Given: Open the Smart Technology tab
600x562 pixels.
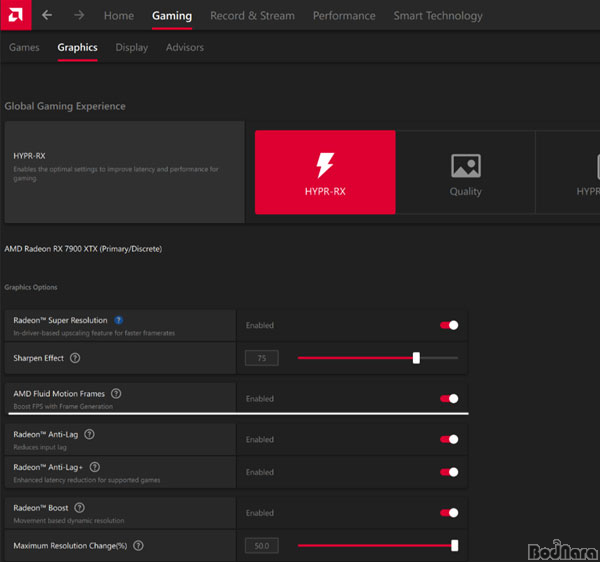Looking at the screenshot, I should click(438, 16).
